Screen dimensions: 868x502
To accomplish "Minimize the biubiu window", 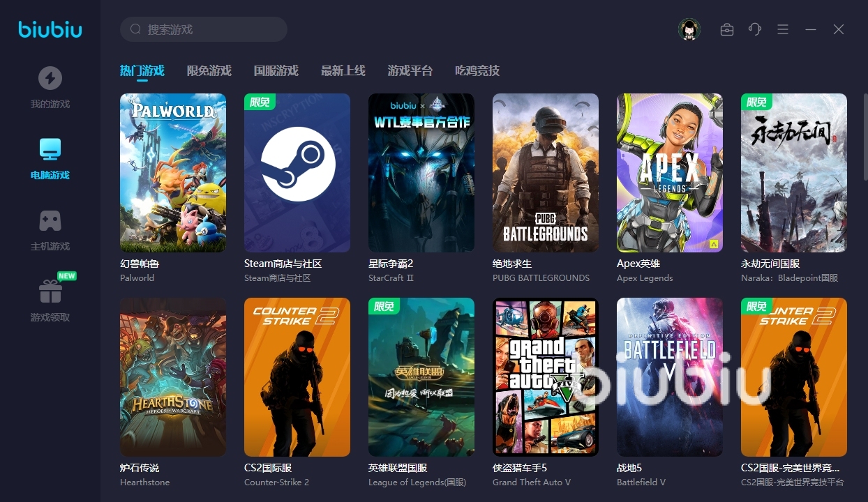I will tap(811, 29).
